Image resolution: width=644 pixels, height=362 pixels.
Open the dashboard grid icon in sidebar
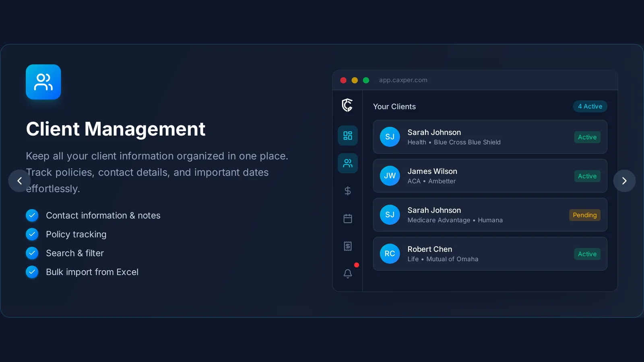click(348, 136)
